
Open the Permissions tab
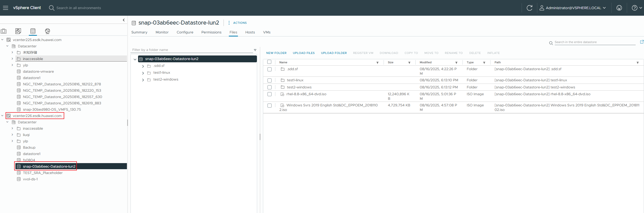click(x=211, y=32)
